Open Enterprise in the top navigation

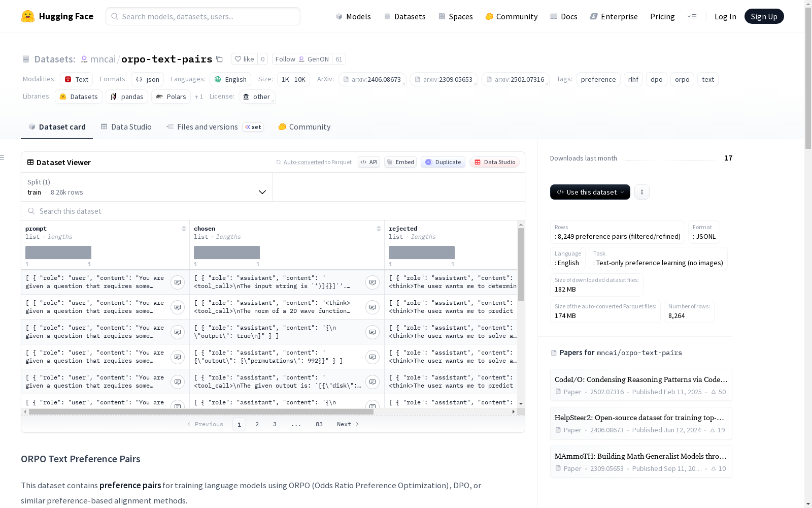614,16
